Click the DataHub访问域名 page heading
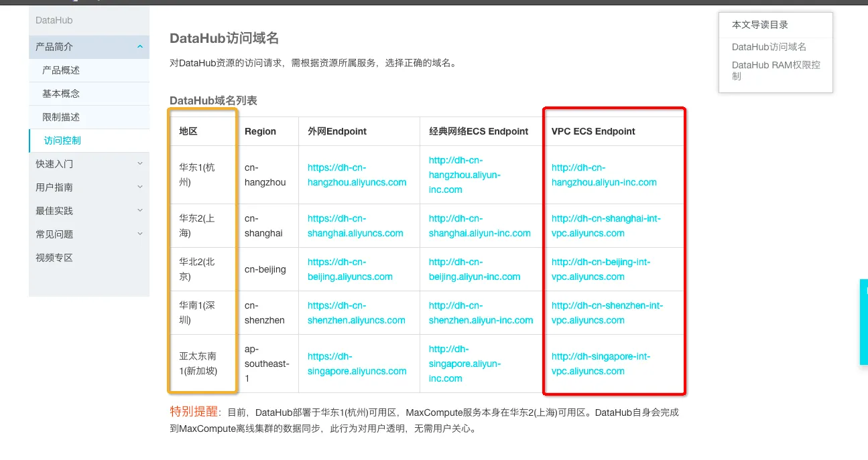Screen dimensions: 868x460 [224, 38]
